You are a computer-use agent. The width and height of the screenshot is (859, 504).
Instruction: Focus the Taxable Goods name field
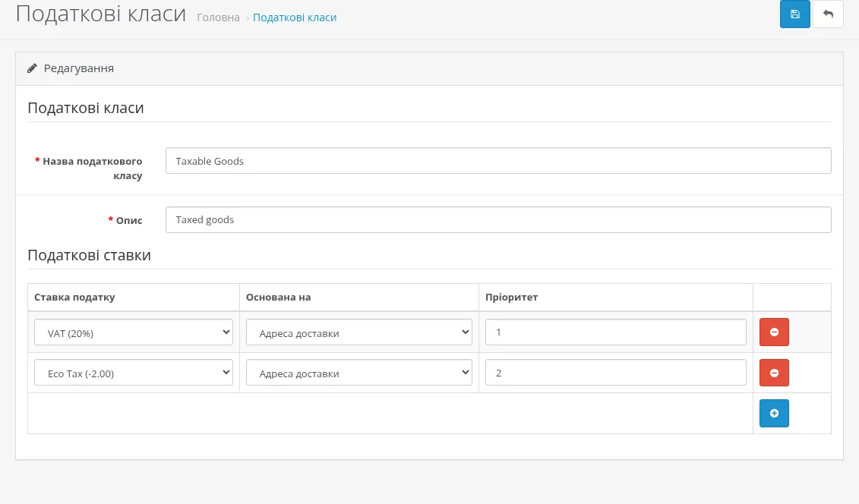point(498,161)
